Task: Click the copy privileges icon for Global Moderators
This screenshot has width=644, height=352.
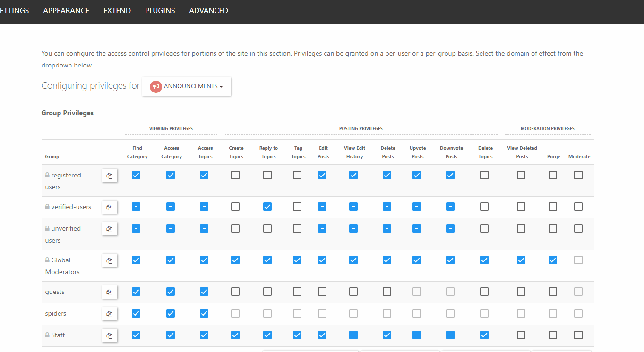Action: tap(109, 260)
